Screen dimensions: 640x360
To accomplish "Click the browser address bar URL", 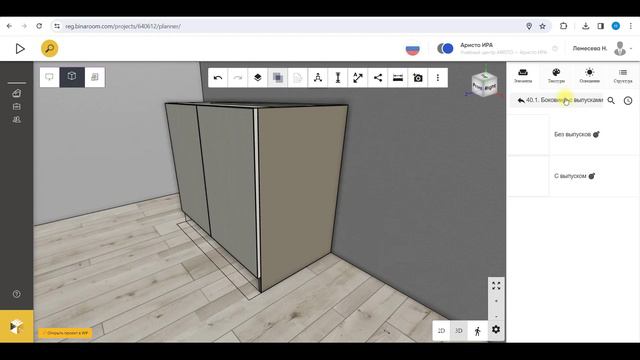I will pos(123,26).
